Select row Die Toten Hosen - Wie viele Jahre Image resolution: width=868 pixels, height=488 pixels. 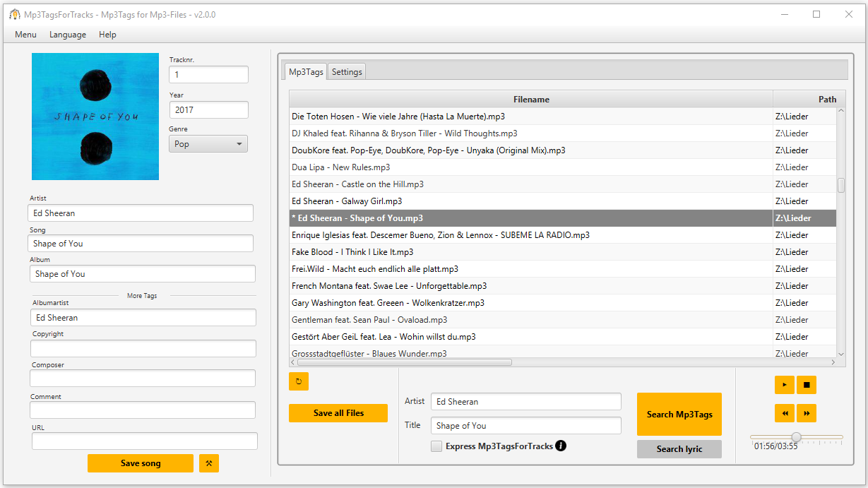click(x=563, y=117)
